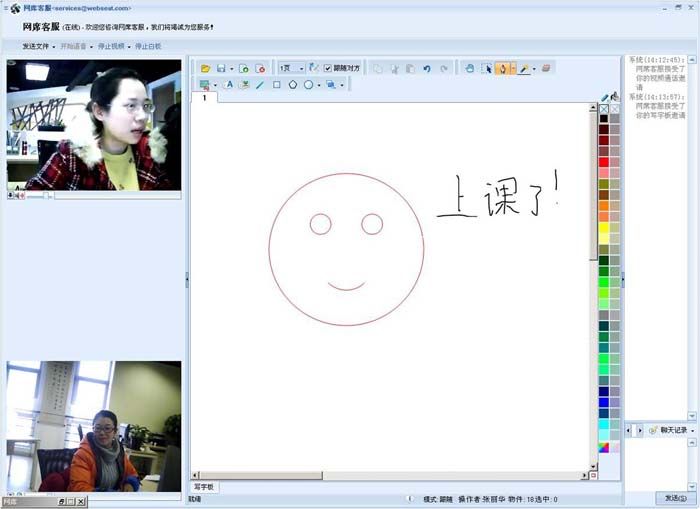Click the Paste clipboard icon

click(410, 68)
